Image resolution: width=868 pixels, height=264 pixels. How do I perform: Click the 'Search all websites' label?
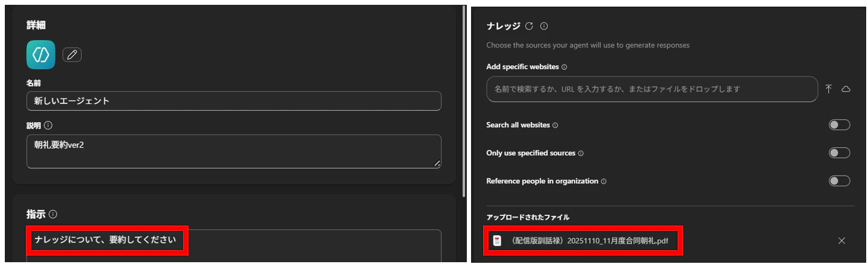[518, 125]
